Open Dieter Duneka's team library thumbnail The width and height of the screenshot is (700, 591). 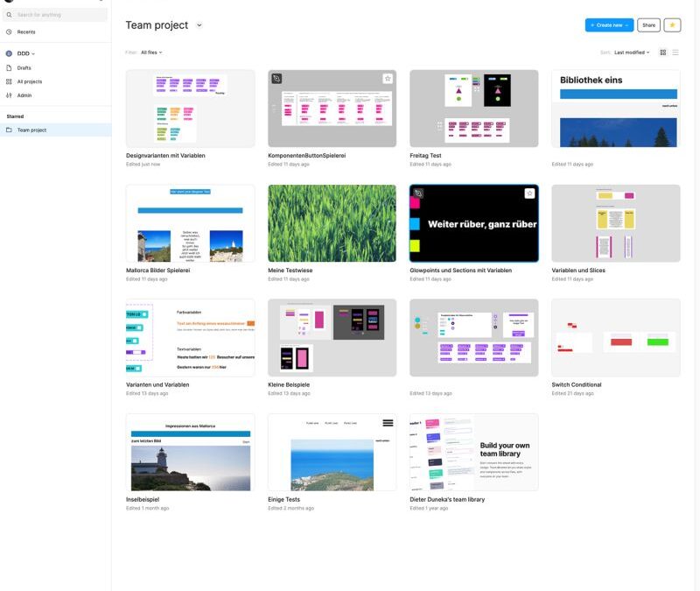pyautogui.click(x=474, y=452)
